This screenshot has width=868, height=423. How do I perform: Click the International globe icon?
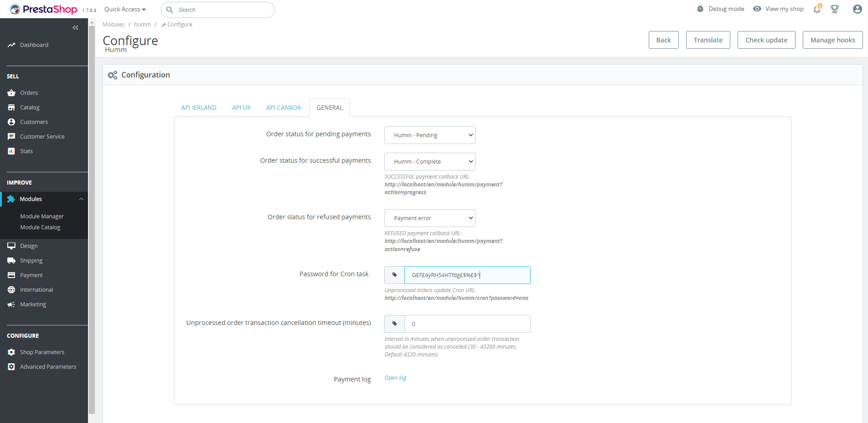[11, 290]
